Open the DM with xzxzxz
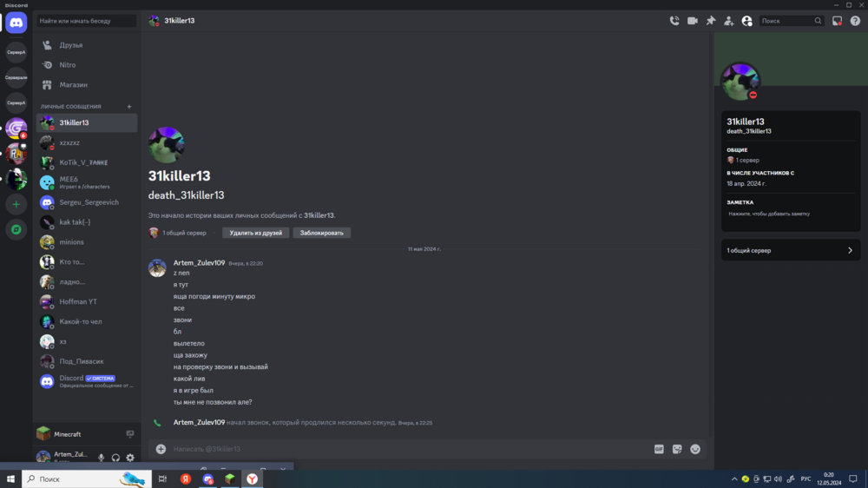 86,142
